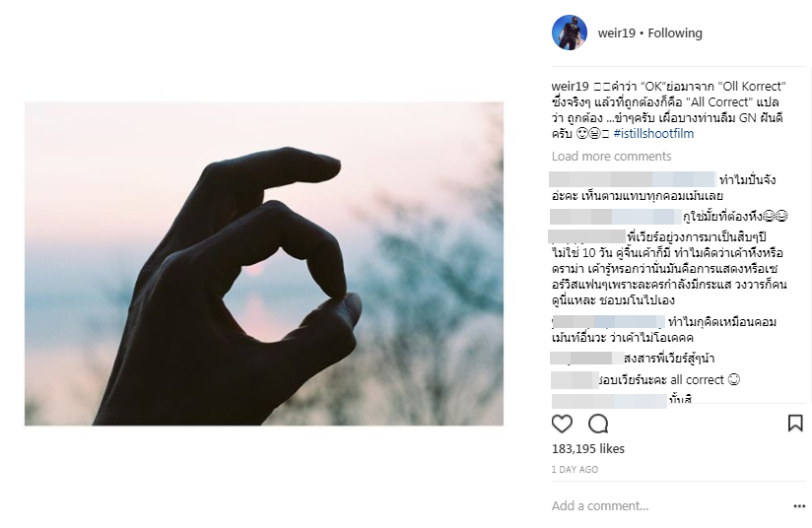Open the 1 DAY AGO timestamp link
Screen dimensions: 812x528
tap(575, 470)
